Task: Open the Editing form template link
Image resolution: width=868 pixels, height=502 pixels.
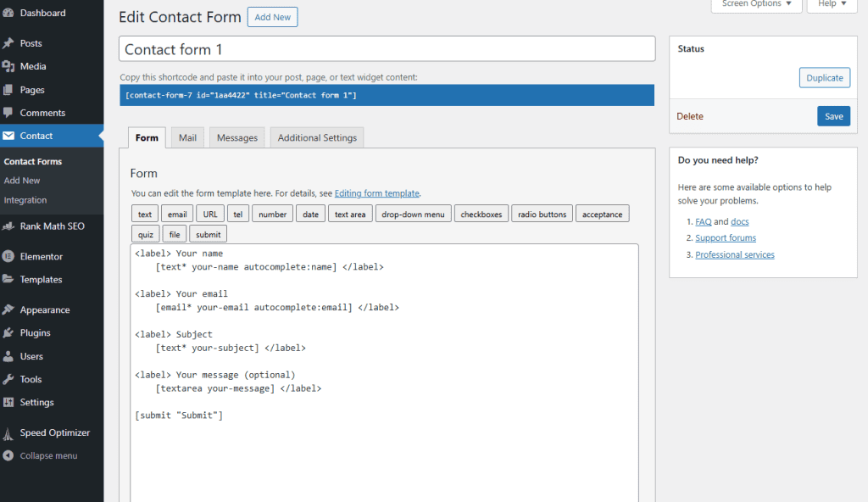Action: [376, 193]
